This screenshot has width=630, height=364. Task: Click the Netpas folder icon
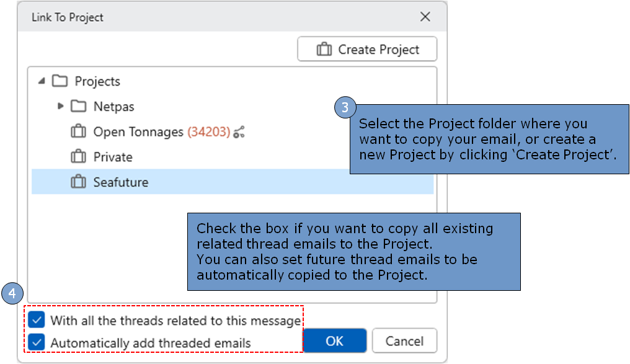pyautogui.click(x=78, y=107)
